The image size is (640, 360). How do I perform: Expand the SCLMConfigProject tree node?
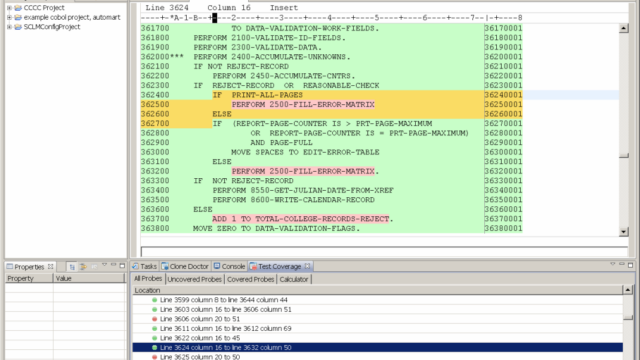click(x=9, y=27)
